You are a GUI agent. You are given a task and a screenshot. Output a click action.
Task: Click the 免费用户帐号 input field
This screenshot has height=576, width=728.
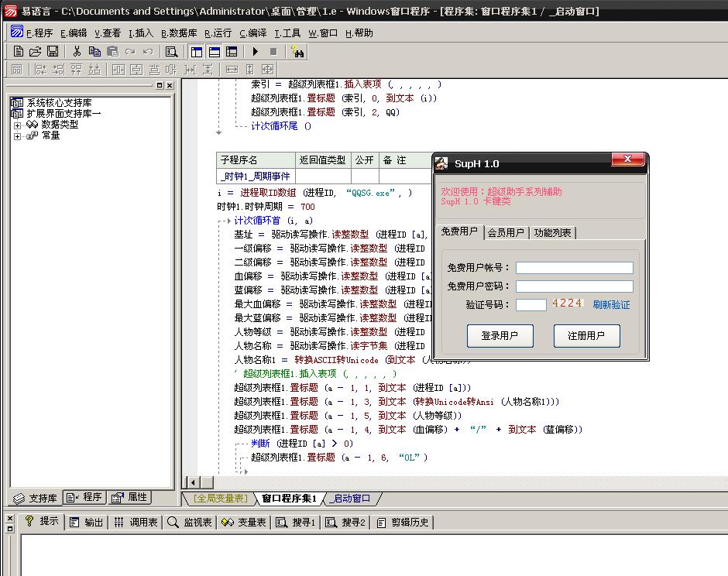[575, 268]
